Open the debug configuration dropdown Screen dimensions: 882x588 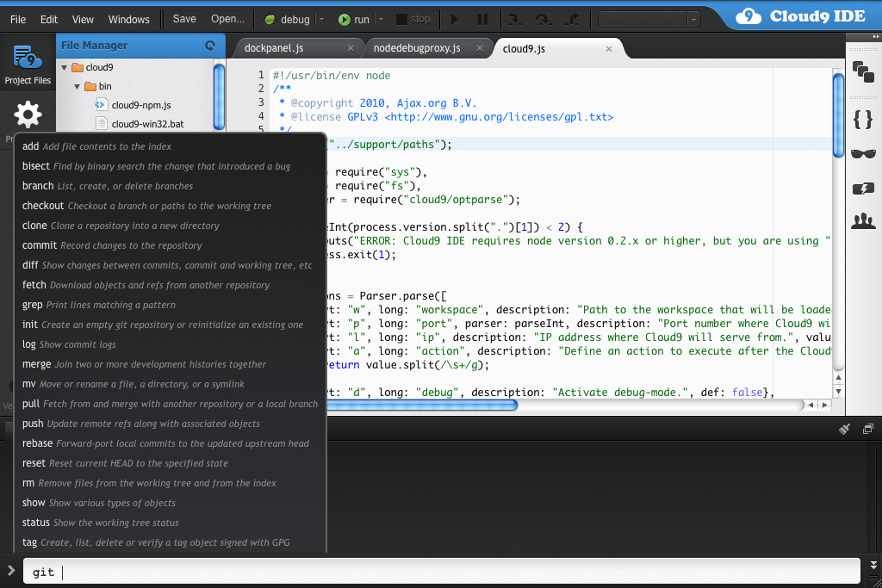pyautogui.click(x=320, y=18)
